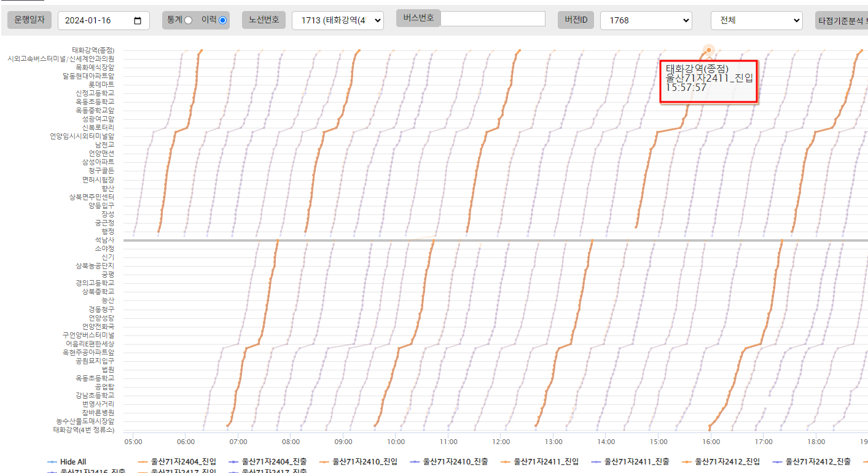The height and width of the screenshot is (473, 868).
Task: Open the 노선번호 1713 route dropdown
Action: 338,20
